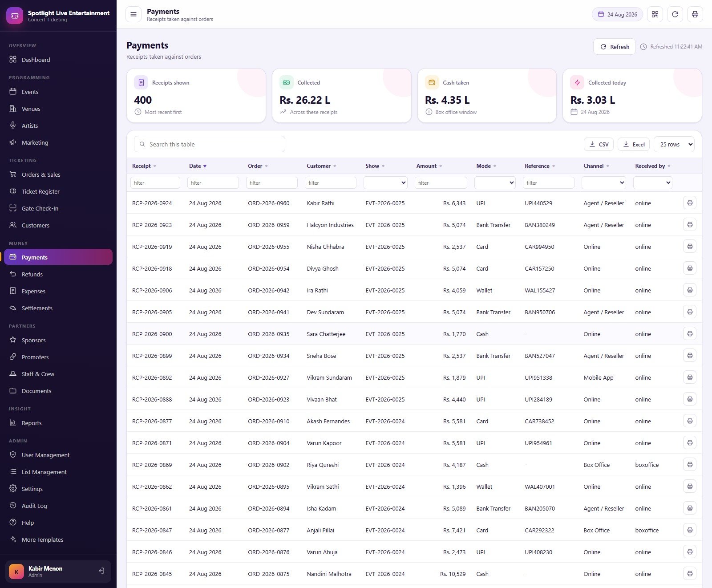Expand the Mode filter dropdown

[x=495, y=182]
